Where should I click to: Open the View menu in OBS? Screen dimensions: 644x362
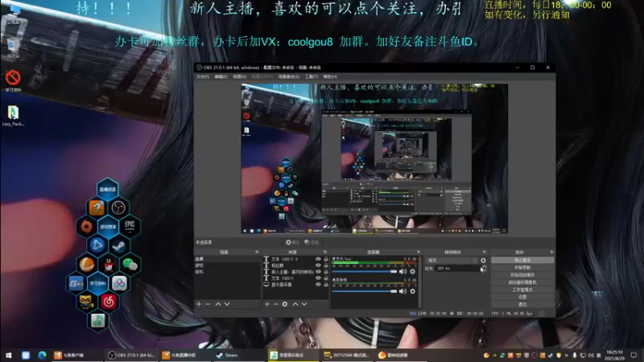[239, 76]
